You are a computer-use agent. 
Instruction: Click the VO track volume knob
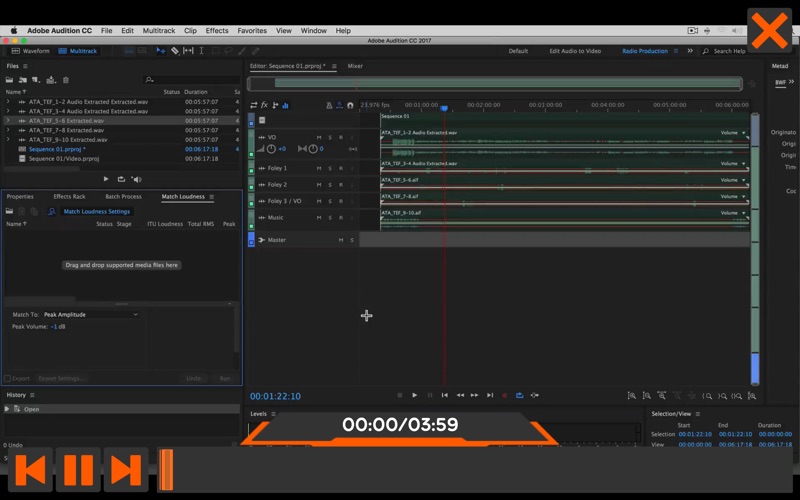271,149
